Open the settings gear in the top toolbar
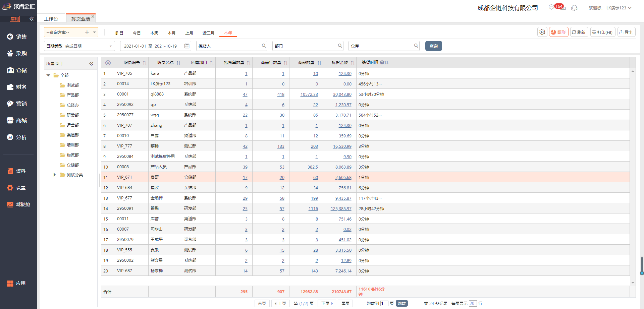The image size is (644, 309). [x=542, y=32]
